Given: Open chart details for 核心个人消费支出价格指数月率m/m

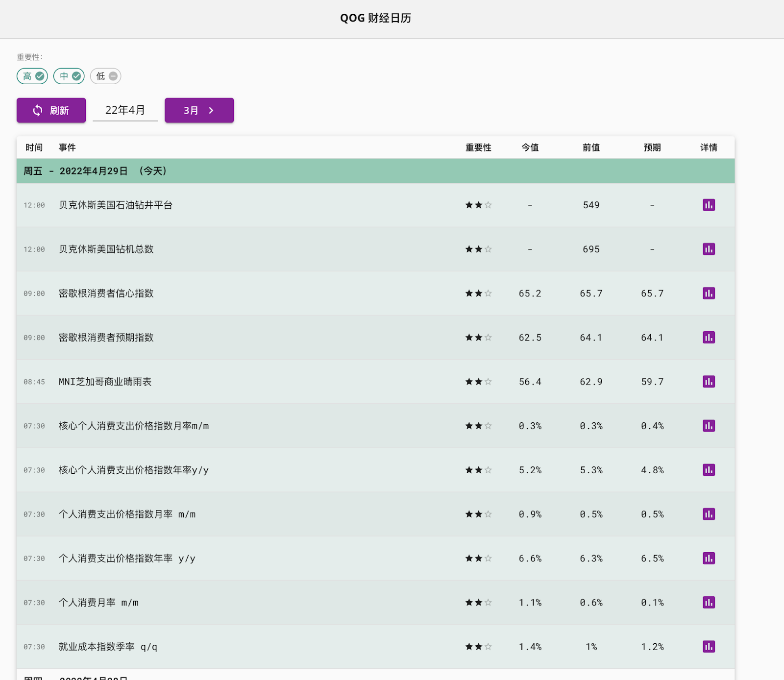Looking at the screenshot, I should (x=709, y=426).
